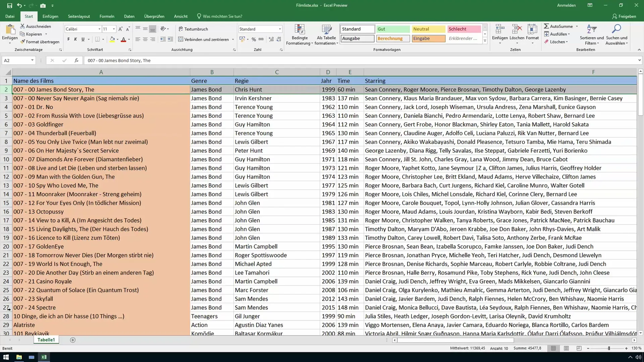Apply the Neutral cell style
Viewport: 644px width, 362px height.
coord(428,29)
